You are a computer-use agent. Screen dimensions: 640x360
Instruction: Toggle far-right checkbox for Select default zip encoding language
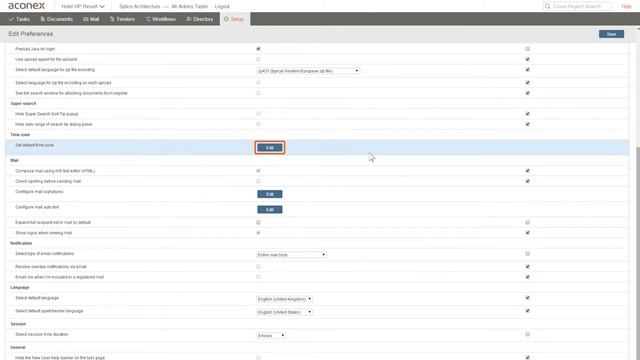pyautogui.click(x=527, y=70)
